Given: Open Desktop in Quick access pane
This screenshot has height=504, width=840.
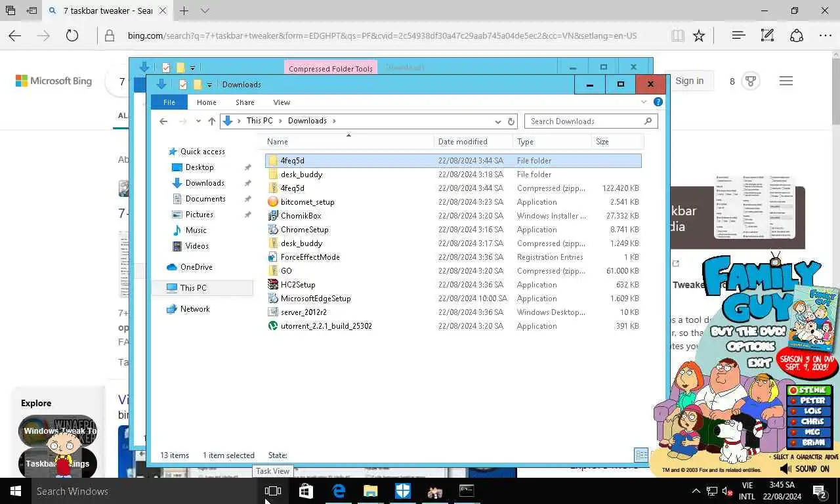Looking at the screenshot, I should pos(199,167).
